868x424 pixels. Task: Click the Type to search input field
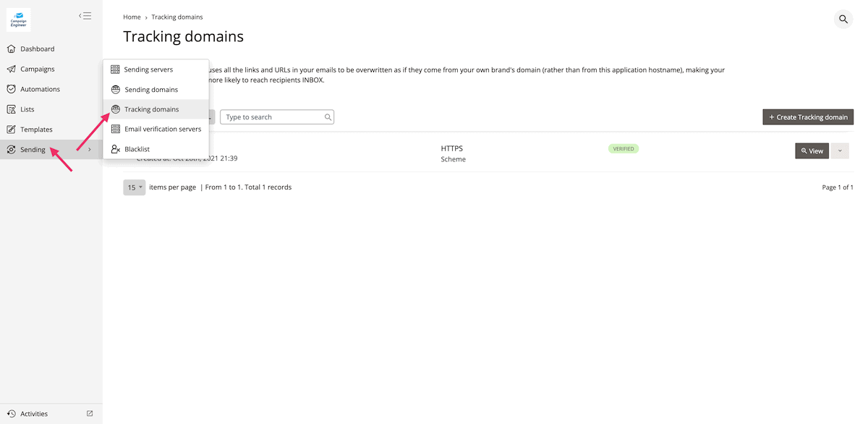[x=273, y=117]
